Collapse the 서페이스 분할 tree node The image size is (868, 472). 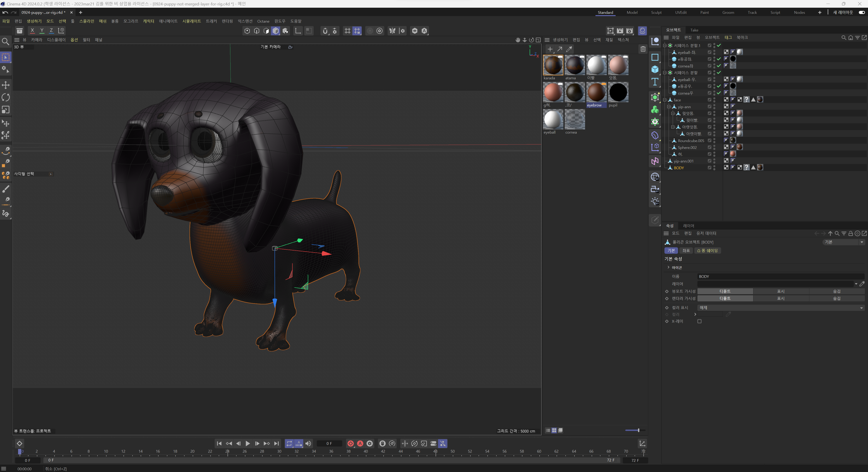(665, 72)
